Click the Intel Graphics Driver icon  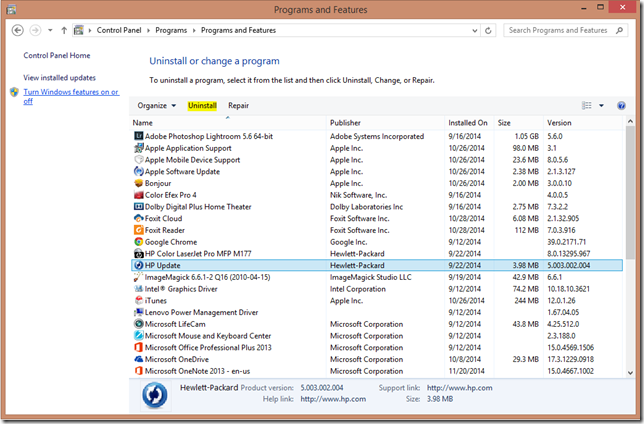tap(139, 289)
